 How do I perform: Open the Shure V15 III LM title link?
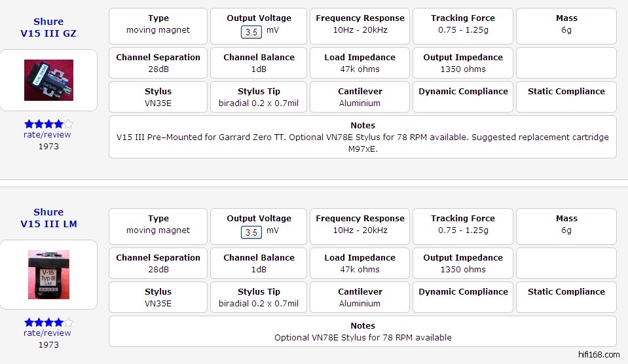(48, 218)
